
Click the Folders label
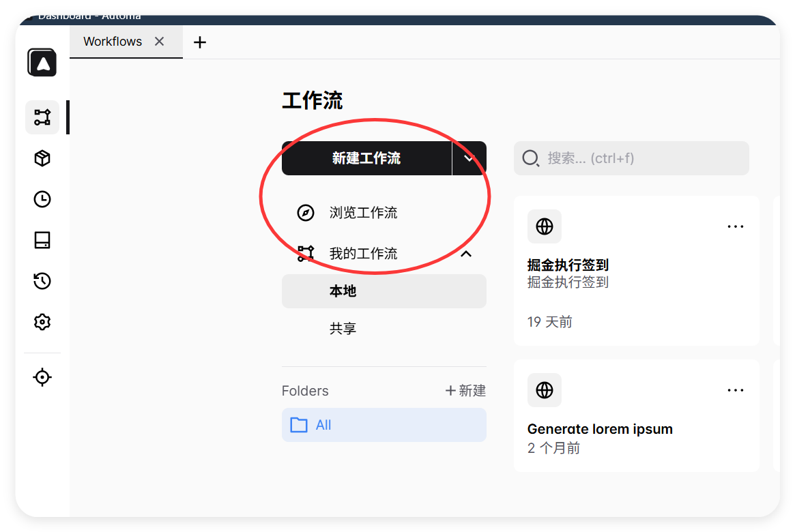(x=305, y=391)
